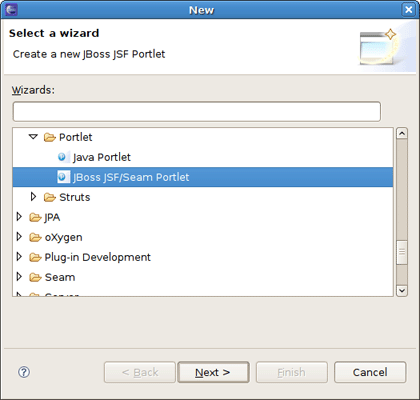Click scrollbar up arrow in wizard list
Viewport: 420px width, 400px height.
402,133
